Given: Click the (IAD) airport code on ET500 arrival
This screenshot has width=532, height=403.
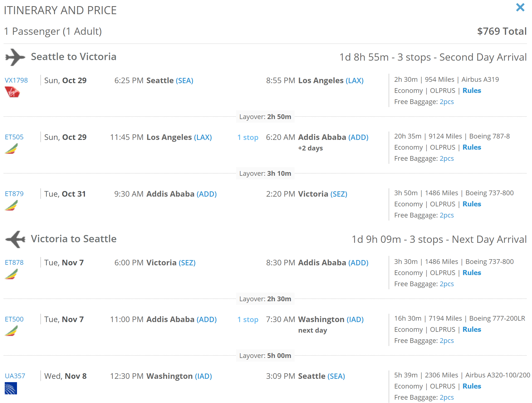Looking at the screenshot, I should (x=355, y=320).
